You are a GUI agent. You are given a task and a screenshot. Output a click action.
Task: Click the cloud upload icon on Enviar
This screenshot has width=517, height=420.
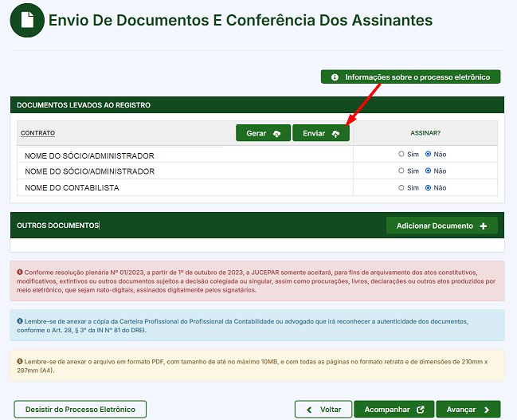click(335, 134)
